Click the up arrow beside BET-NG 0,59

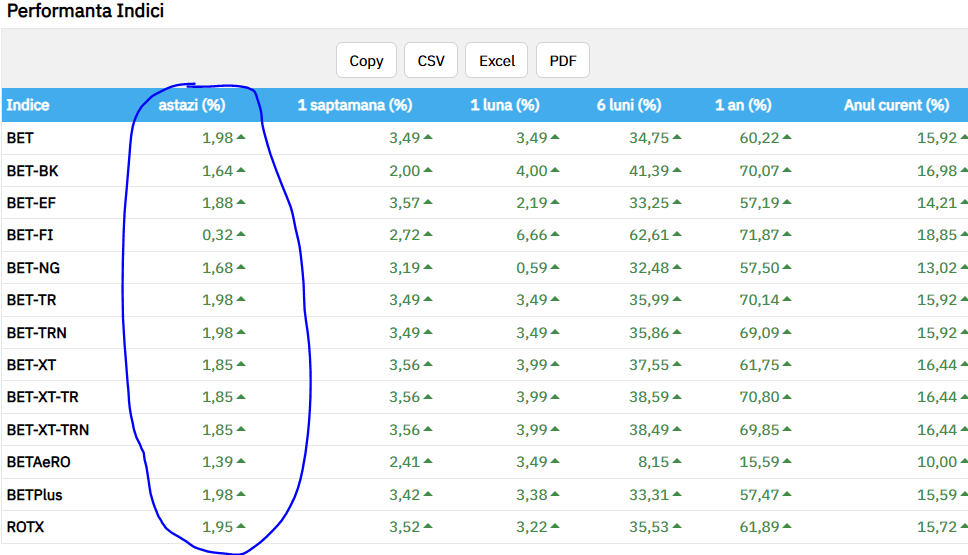point(555,268)
